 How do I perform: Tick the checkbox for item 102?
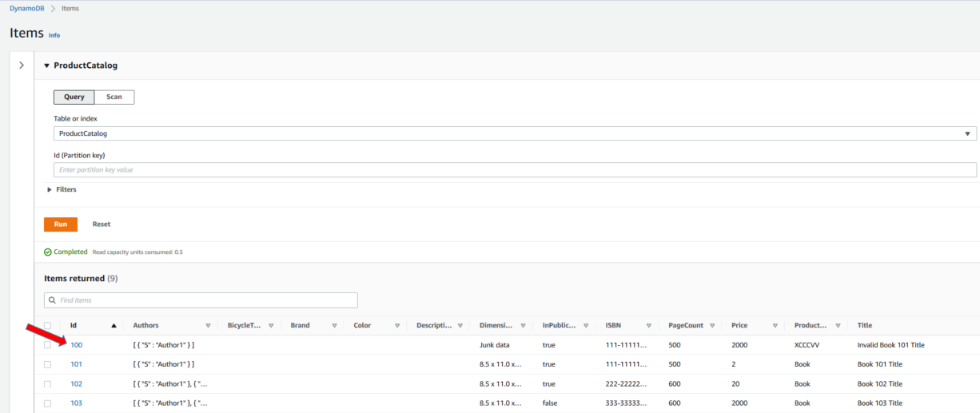click(x=47, y=383)
